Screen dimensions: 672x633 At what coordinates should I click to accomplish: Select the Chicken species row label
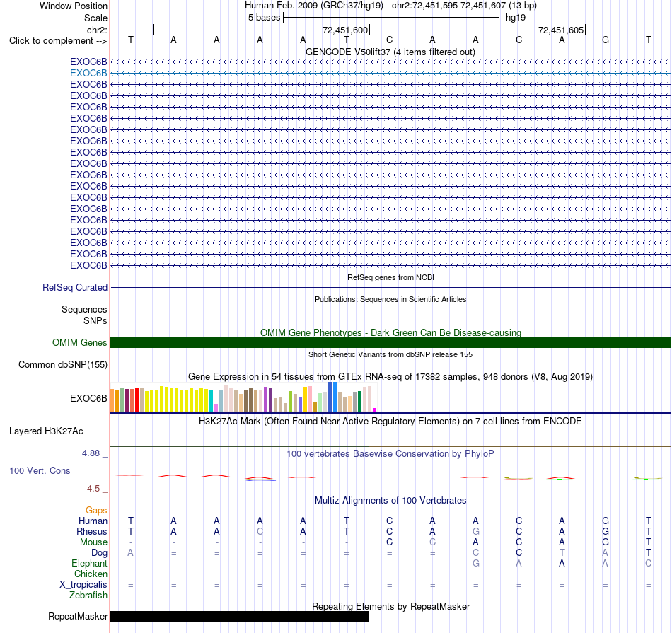[x=91, y=574]
